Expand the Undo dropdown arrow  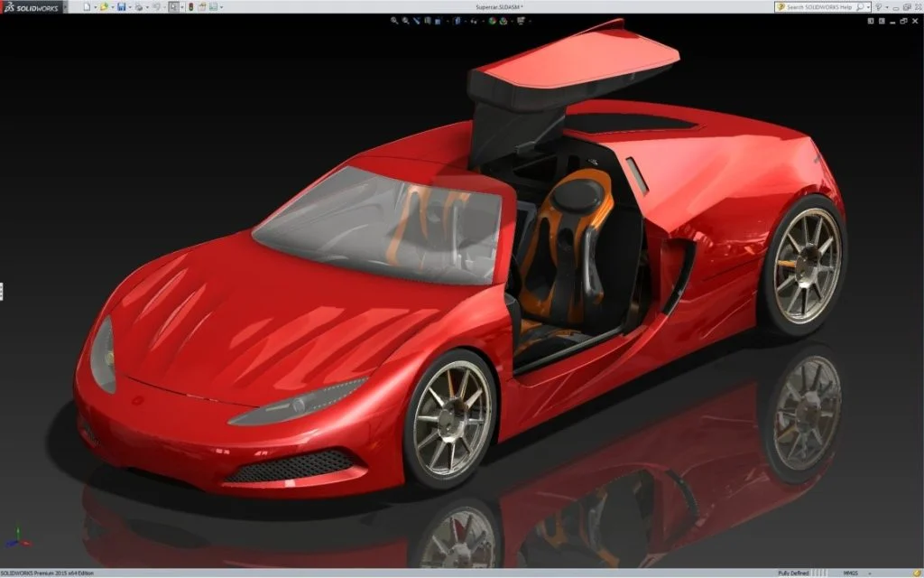point(165,6)
